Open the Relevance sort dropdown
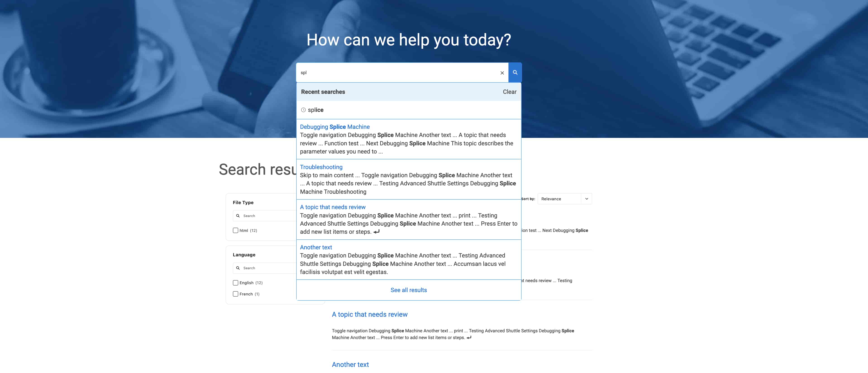Viewport: 868px width, 373px height. pyautogui.click(x=559, y=199)
